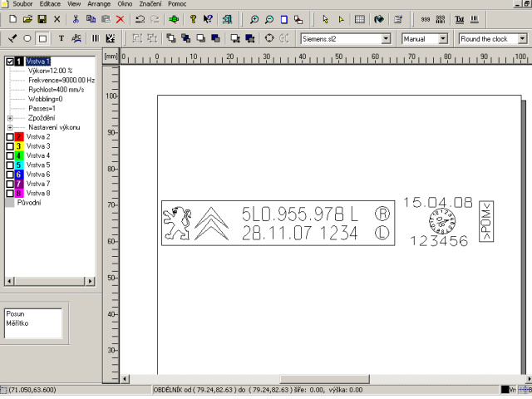Screen dimensions: 532x399
Task: Click the green Vrstva 4 color swatch
Action: click(19, 155)
